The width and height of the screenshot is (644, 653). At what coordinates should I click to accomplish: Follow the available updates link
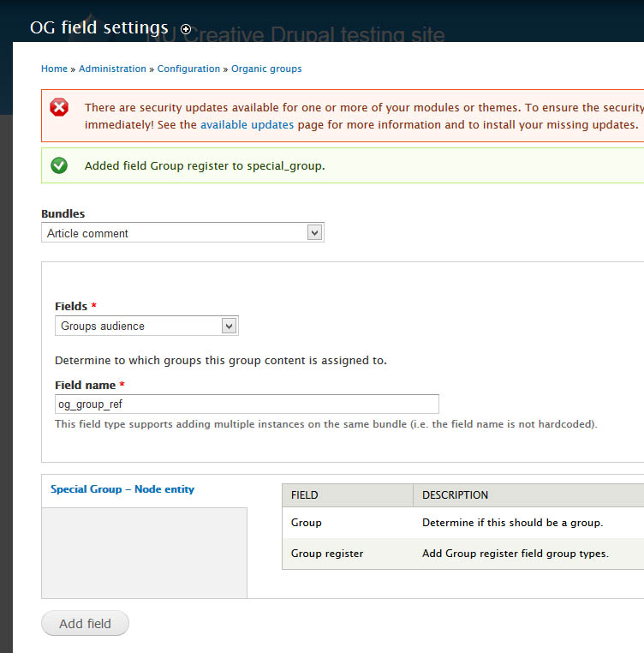[247, 124]
